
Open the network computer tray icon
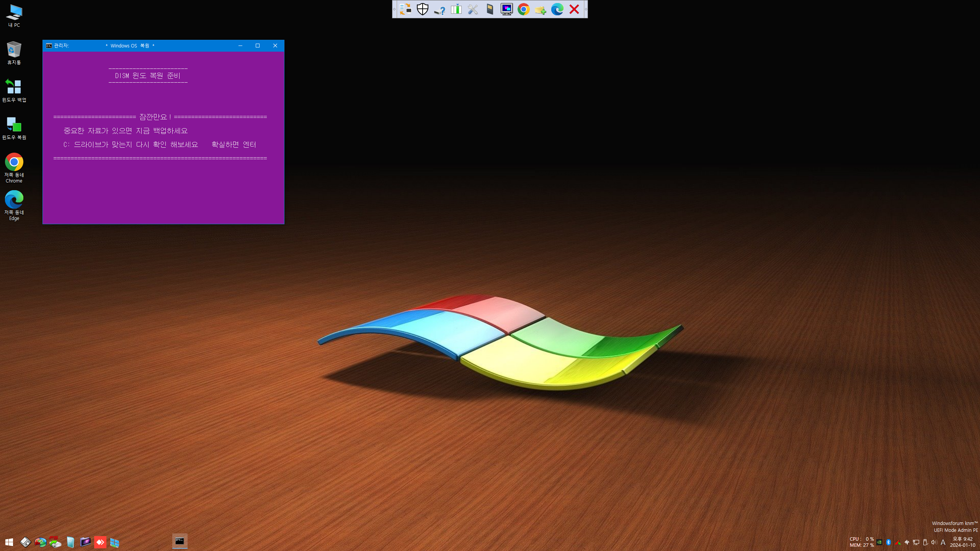(916, 542)
